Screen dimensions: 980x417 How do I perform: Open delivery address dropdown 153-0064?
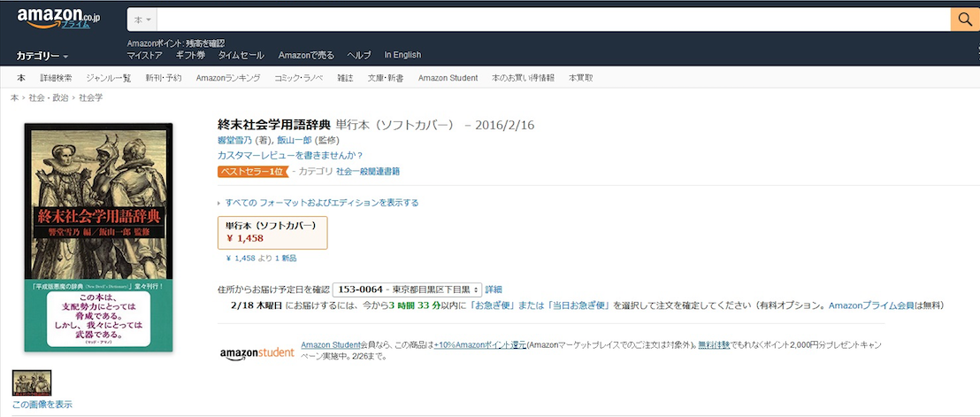point(407,290)
